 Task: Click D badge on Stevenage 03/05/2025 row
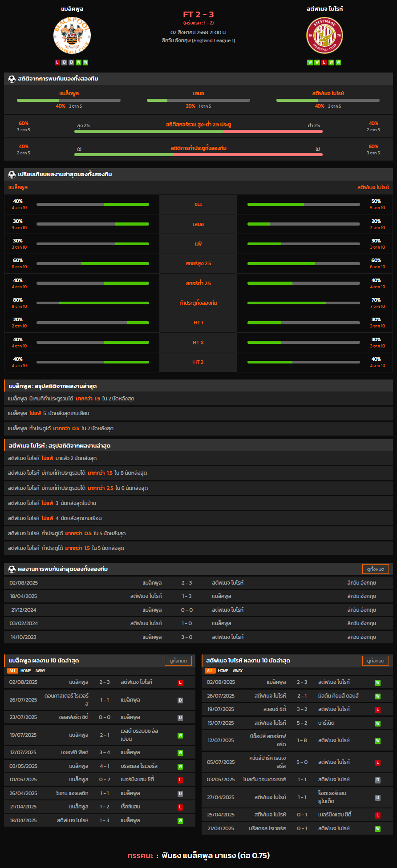[x=378, y=780]
